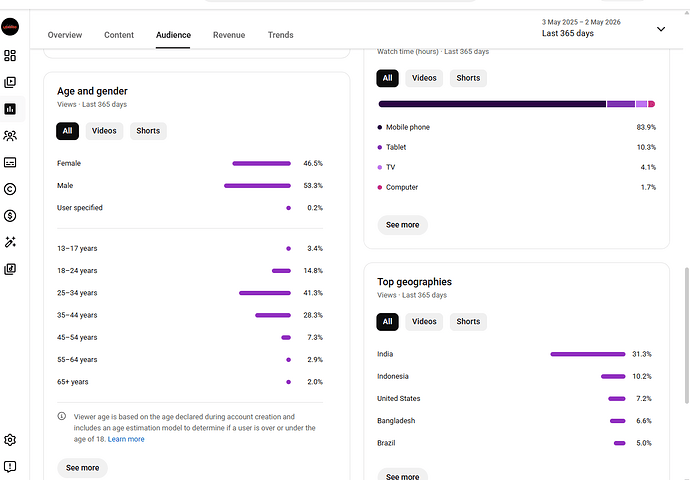This screenshot has width=690, height=480.
Task: Click the Mobile phone legend row
Action: click(517, 127)
